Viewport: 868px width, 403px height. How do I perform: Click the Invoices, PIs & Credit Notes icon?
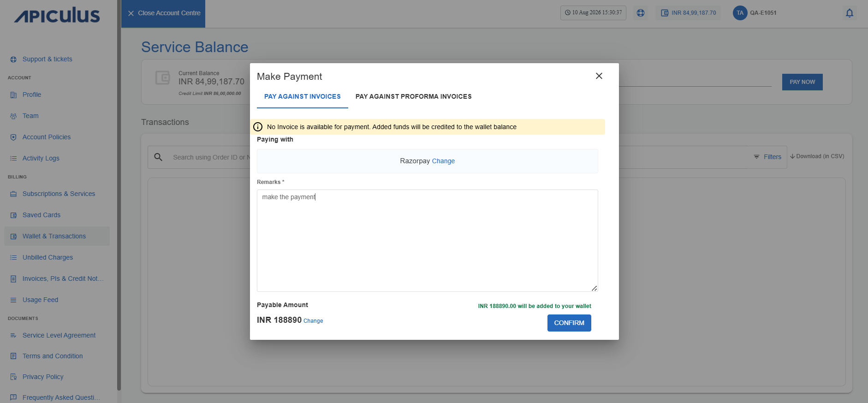tap(13, 279)
